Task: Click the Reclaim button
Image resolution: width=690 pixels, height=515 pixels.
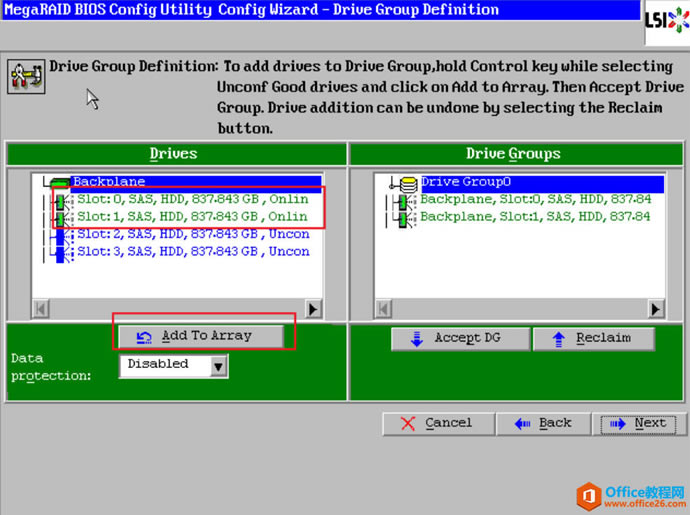Action: [594, 338]
